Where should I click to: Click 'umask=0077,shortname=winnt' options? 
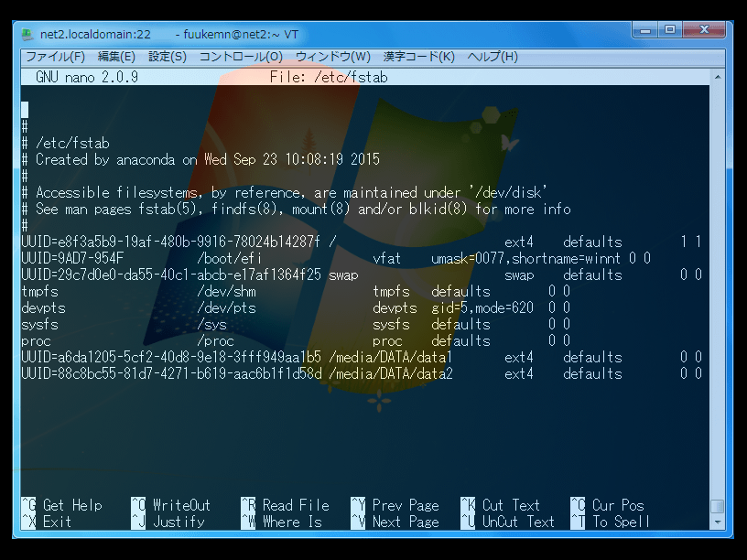(526, 259)
